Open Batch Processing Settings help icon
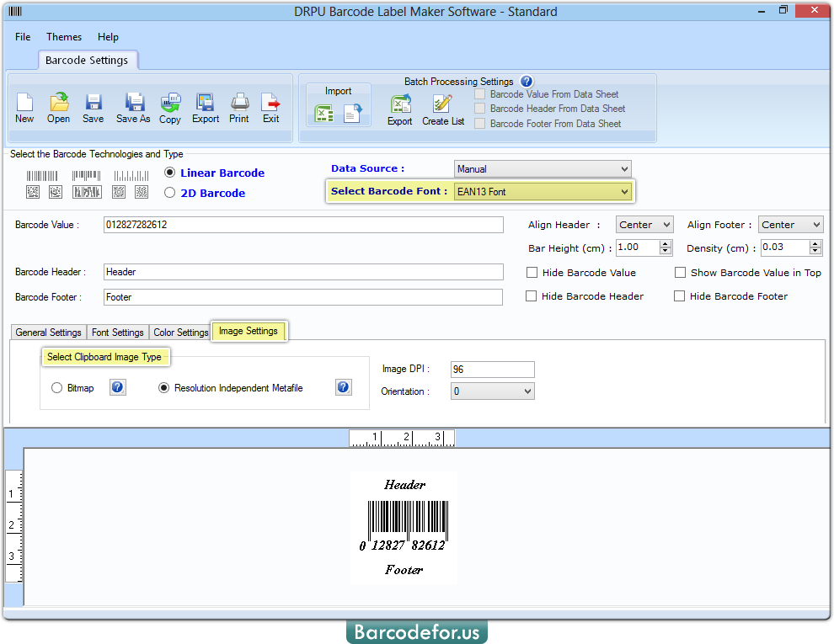The width and height of the screenshot is (834, 644). (x=527, y=82)
